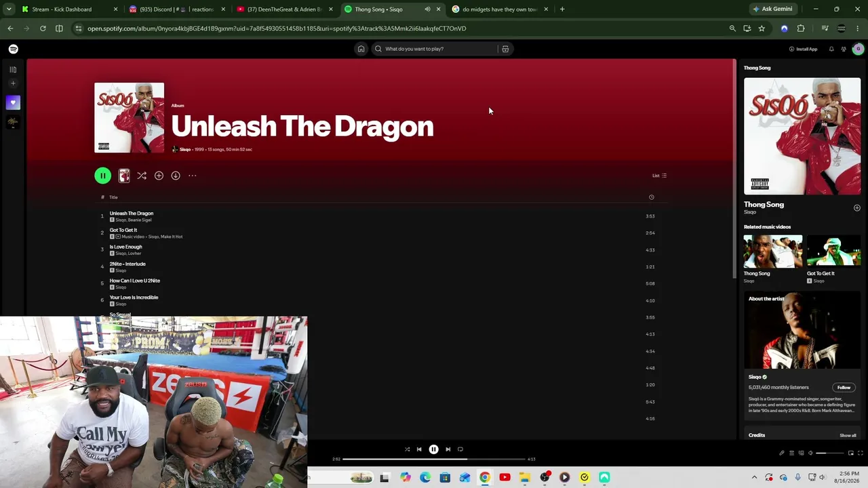The image size is (868, 488).
Task: Go to Spotify Home via house icon
Action: (x=361, y=49)
